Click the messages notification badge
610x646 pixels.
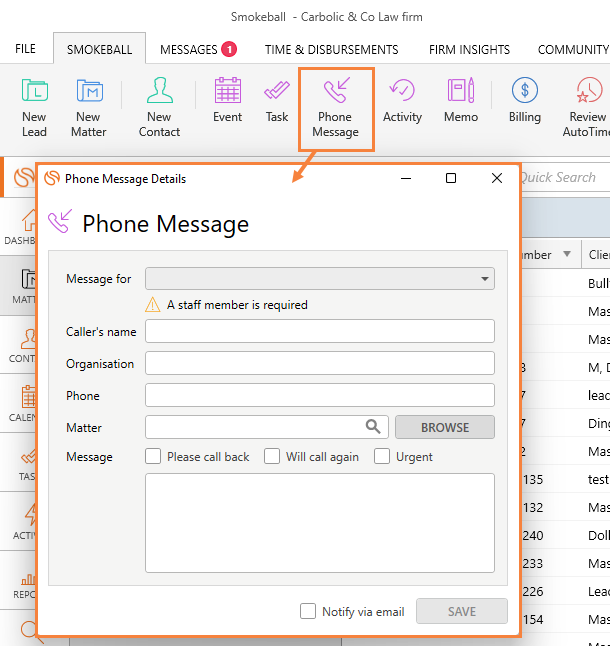[229, 49]
